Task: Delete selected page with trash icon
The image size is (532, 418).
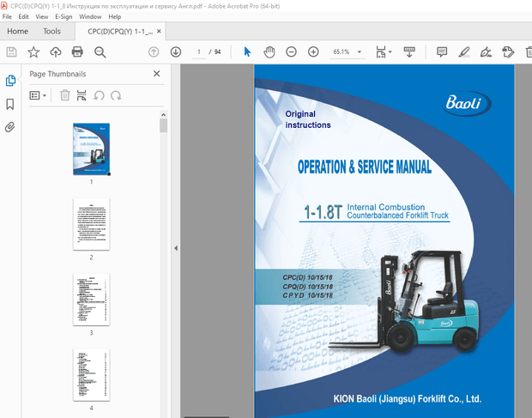Action: pos(65,95)
